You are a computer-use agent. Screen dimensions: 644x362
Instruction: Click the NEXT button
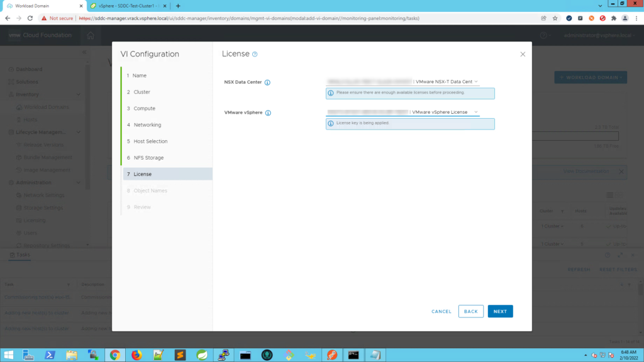coord(500,311)
